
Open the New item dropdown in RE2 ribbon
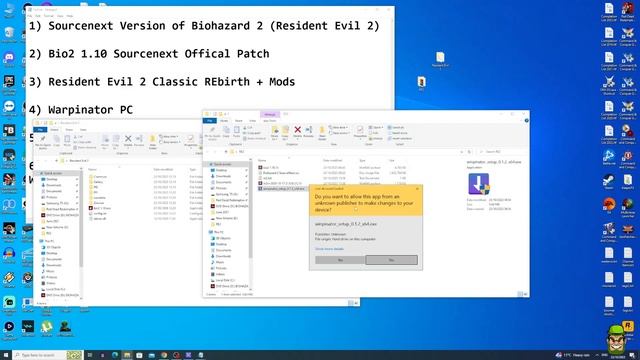(x=339, y=127)
